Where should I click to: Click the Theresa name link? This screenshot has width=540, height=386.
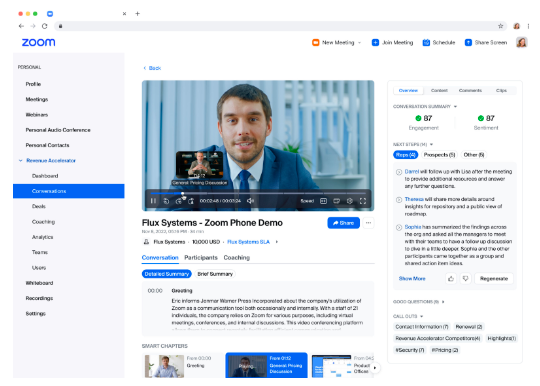414,199
